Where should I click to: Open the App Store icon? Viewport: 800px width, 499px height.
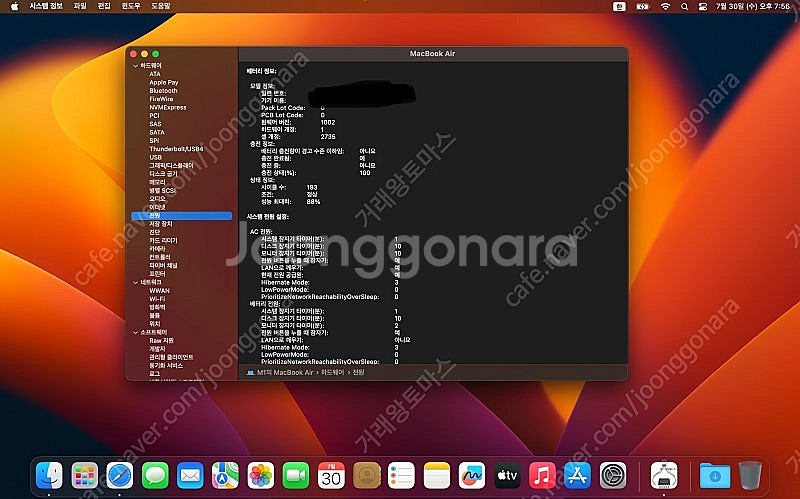click(x=578, y=476)
